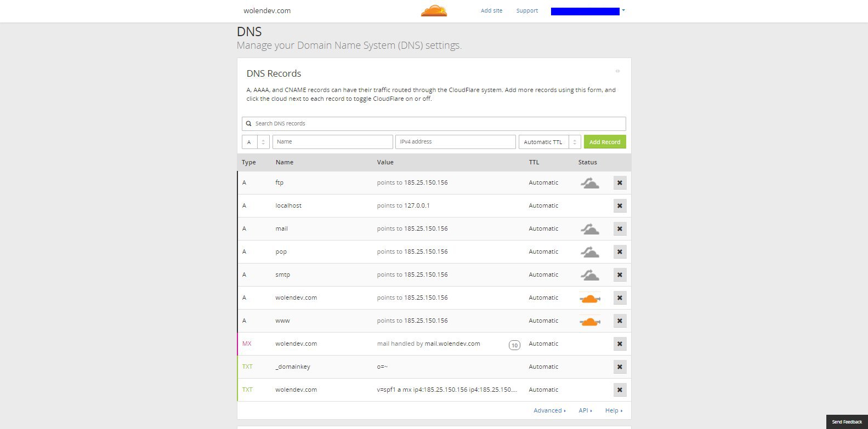The height and width of the screenshot is (429, 868).
Task: Open the Automatic TTL dropdown
Action: (x=549, y=142)
